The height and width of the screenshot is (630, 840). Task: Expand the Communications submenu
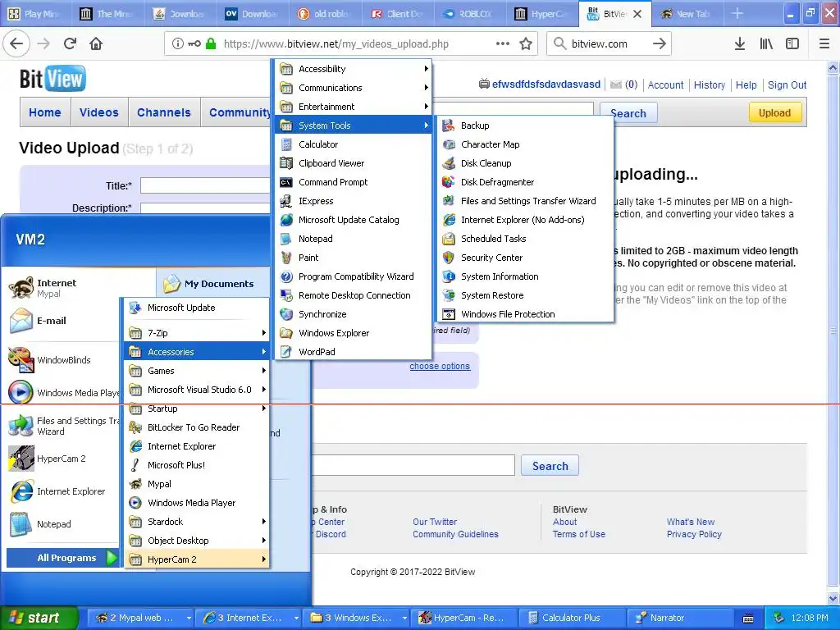click(x=354, y=87)
